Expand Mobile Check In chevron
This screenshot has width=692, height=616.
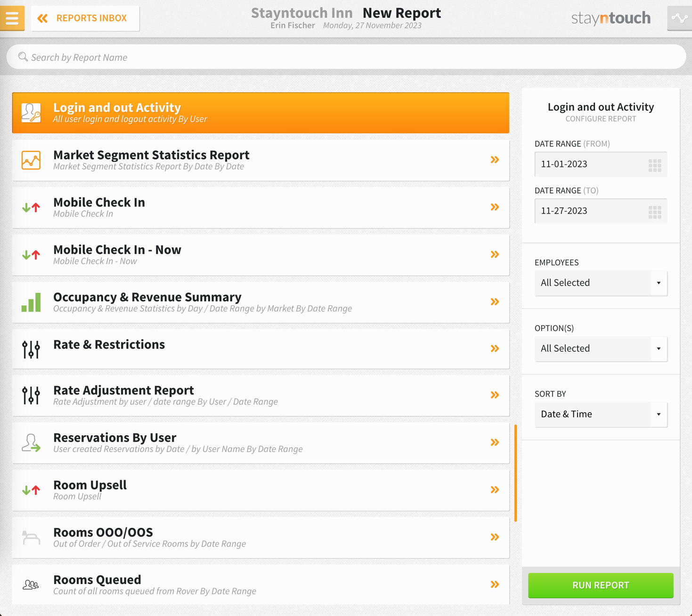(x=495, y=207)
